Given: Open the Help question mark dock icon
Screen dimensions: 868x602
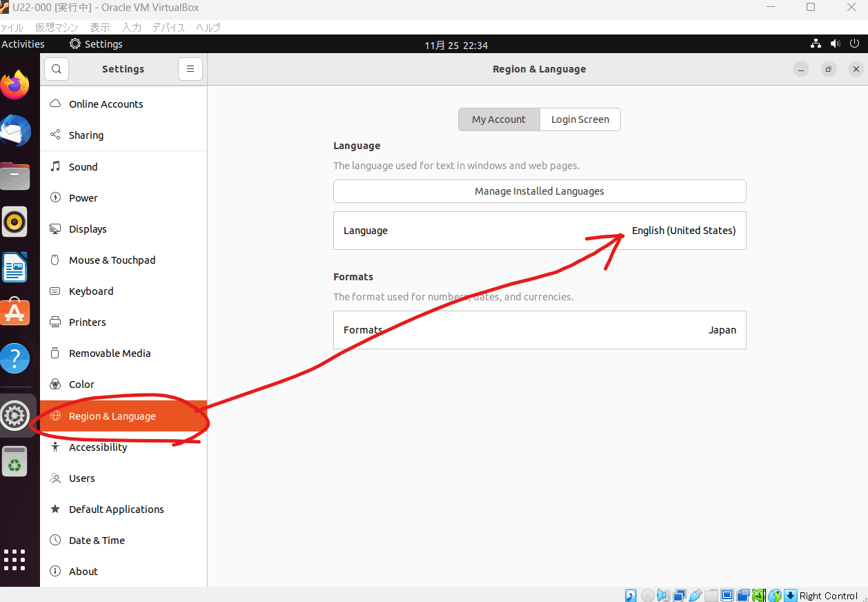Looking at the screenshot, I should (x=14, y=359).
